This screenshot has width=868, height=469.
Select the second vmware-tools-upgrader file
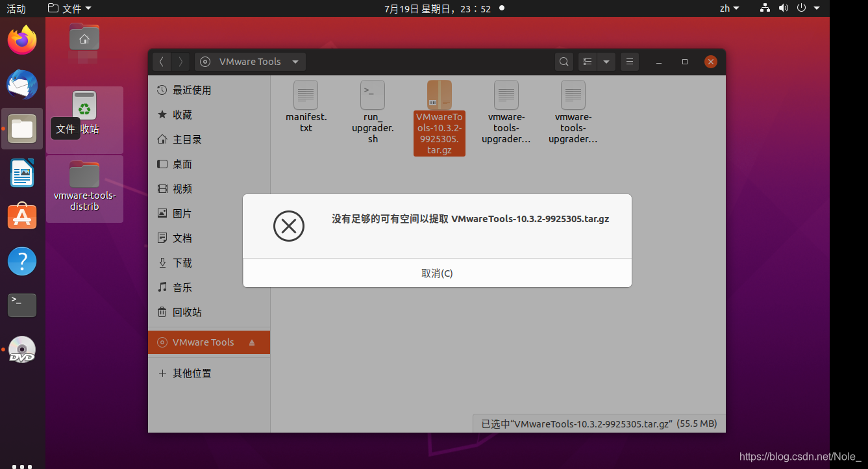573,112
